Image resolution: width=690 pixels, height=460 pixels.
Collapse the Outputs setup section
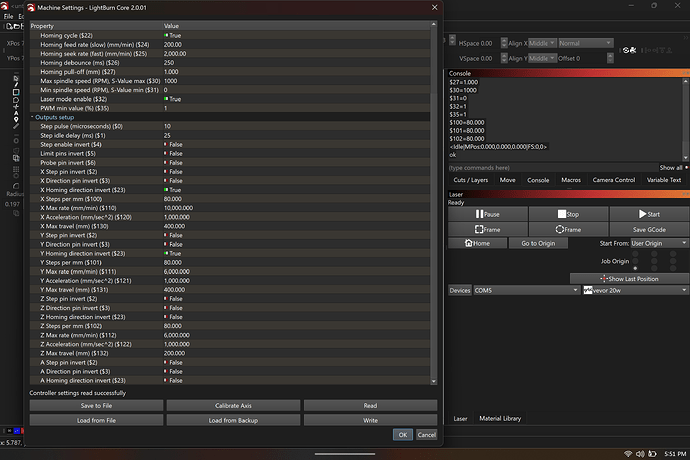(x=35, y=117)
